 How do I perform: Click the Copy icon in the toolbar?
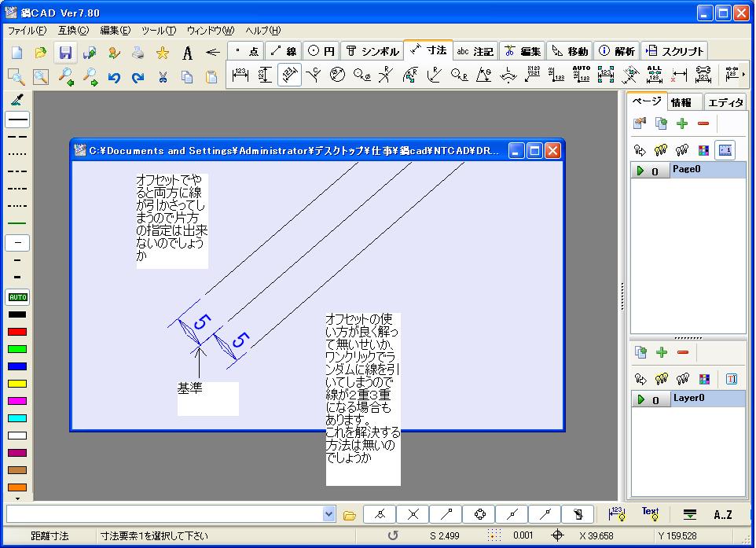coord(186,77)
